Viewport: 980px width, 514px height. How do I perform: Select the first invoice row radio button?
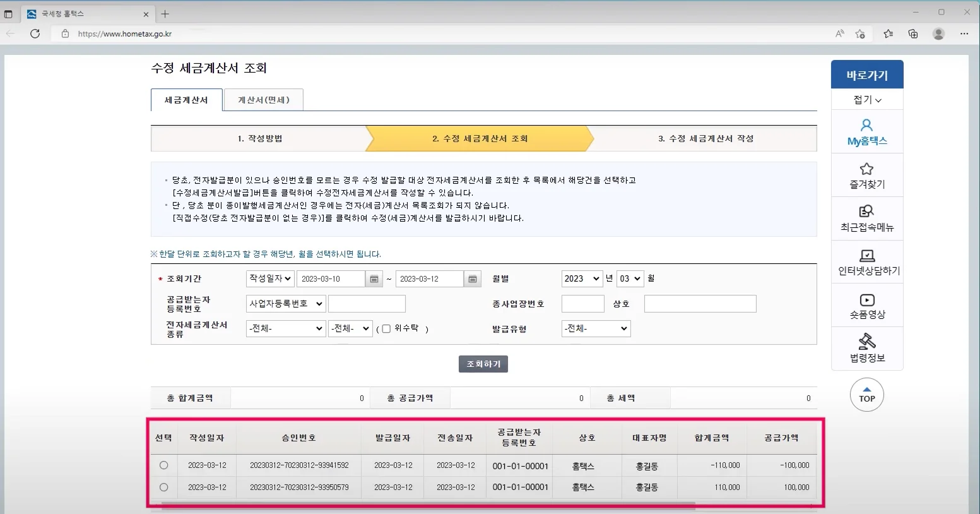(x=163, y=465)
